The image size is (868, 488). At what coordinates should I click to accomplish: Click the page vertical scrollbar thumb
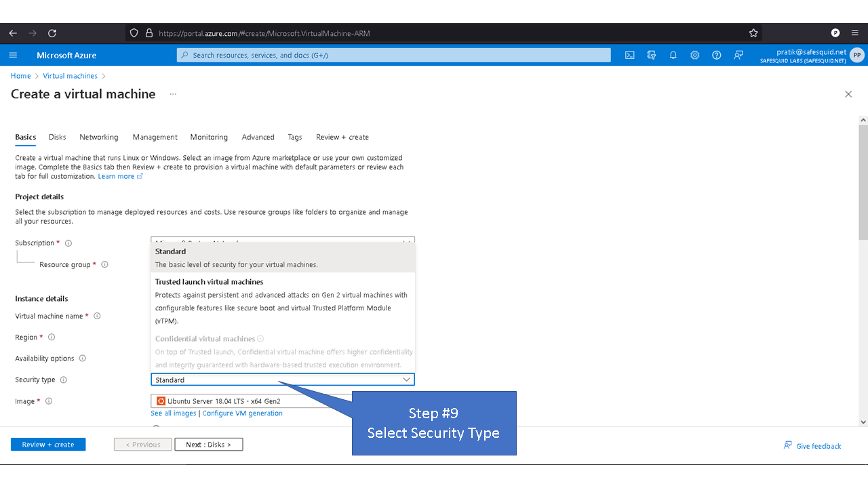[x=863, y=182]
